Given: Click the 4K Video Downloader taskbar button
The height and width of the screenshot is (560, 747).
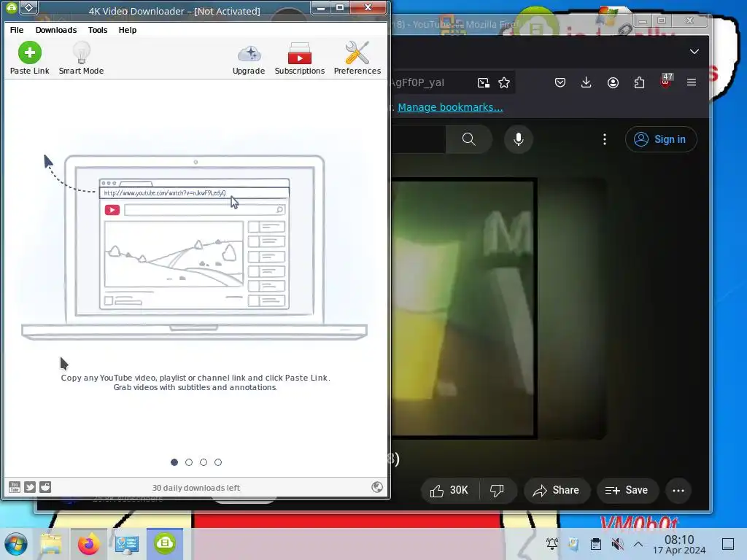Looking at the screenshot, I should 165,544.
